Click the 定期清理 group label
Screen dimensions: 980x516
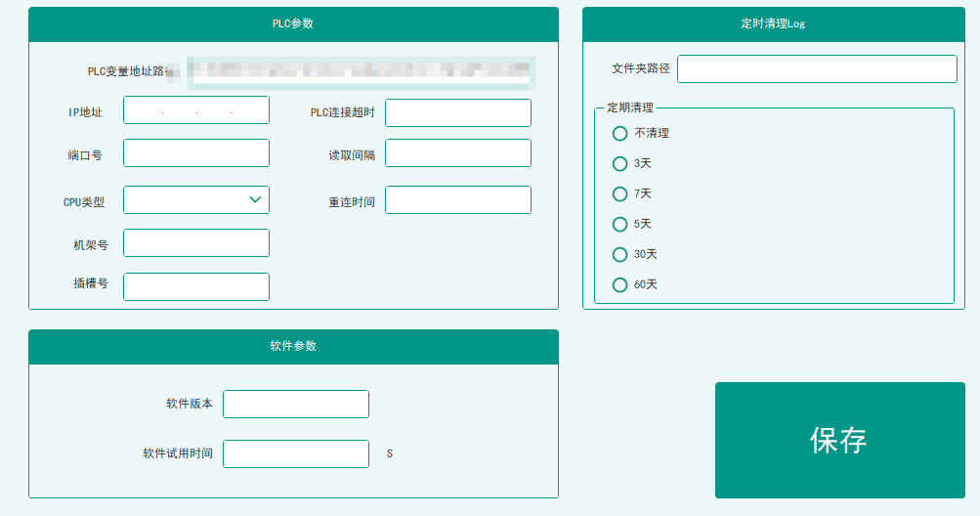click(x=630, y=107)
